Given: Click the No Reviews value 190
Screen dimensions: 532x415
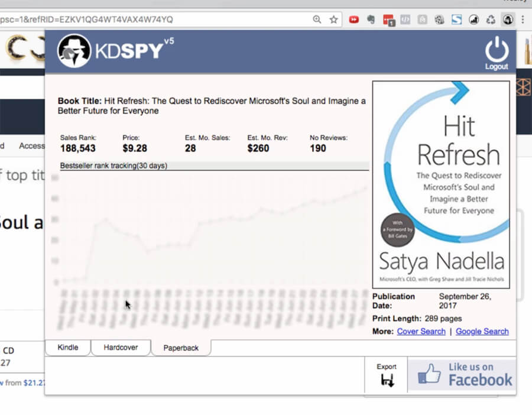Looking at the screenshot, I should click(318, 148).
